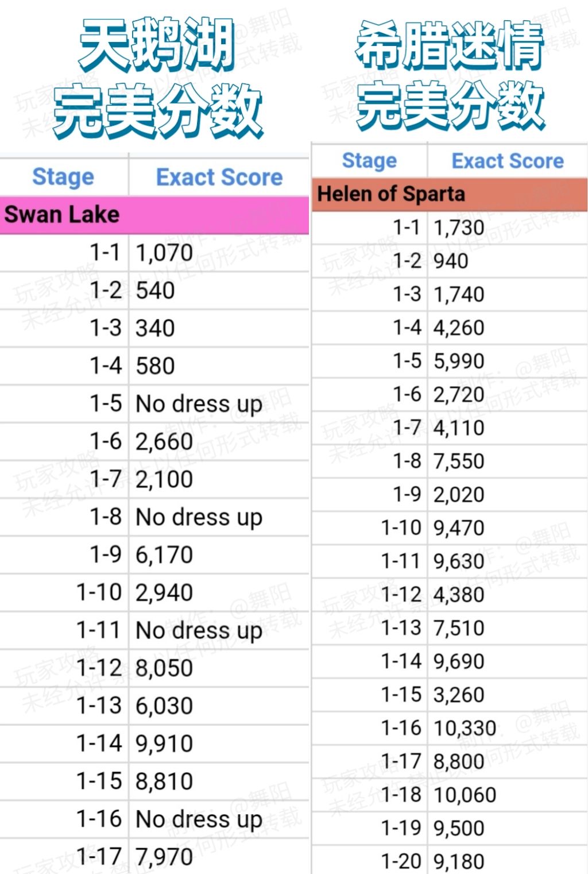Click the 10,060 score for stage 1-18
Viewport: 588px width, 874px height.
tap(465, 795)
